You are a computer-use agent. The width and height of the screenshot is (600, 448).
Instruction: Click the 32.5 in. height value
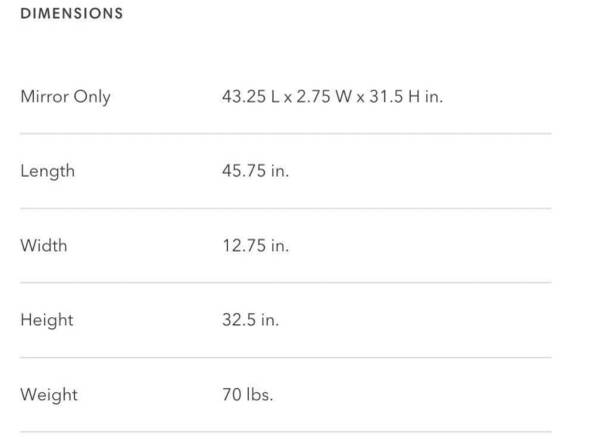pyautogui.click(x=250, y=320)
